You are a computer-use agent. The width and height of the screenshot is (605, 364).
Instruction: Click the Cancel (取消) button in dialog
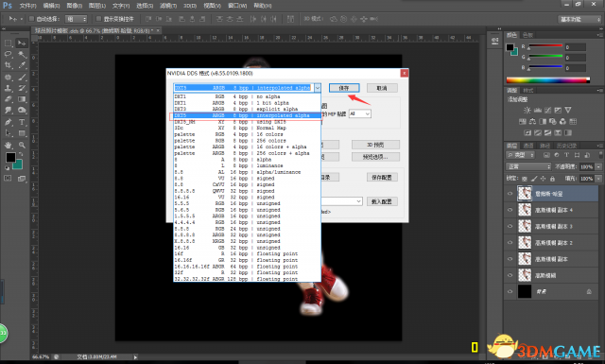(382, 88)
